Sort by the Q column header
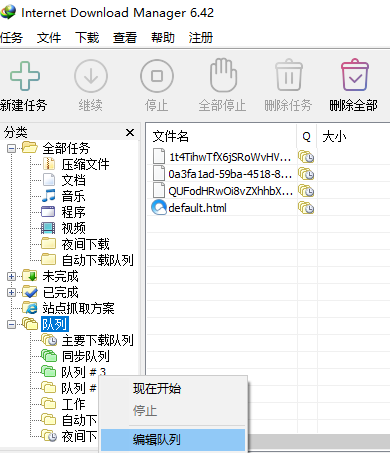The height and width of the screenshot is (453, 390). point(306,137)
